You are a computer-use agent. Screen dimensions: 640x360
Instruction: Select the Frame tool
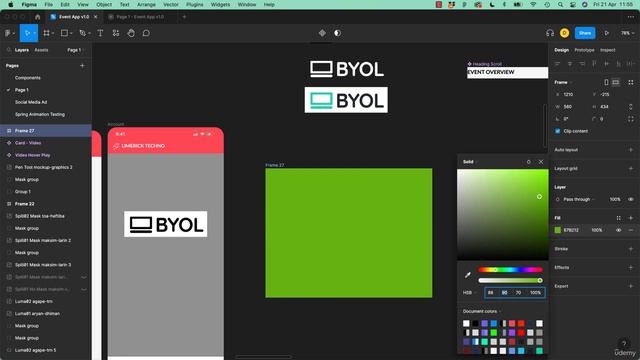pos(47,33)
